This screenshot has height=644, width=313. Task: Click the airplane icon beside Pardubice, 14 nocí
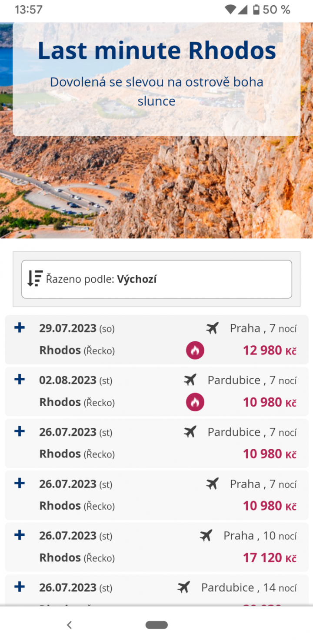tap(184, 587)
